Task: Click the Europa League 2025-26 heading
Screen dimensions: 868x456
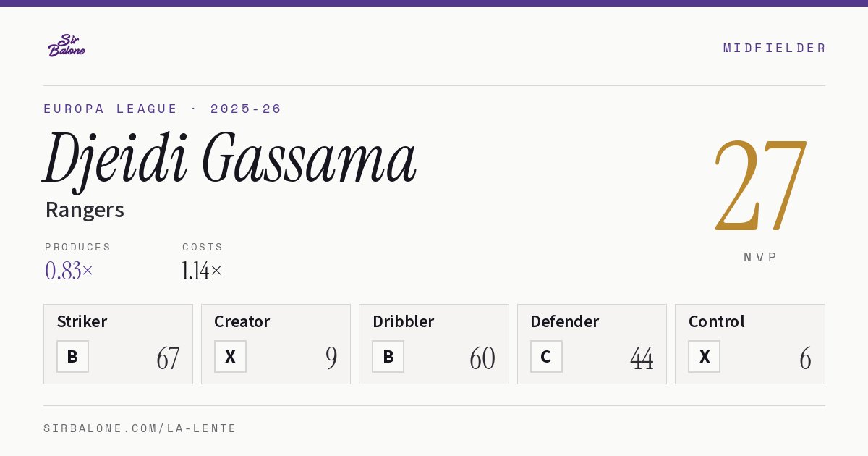Action: (x=163, y=109)
